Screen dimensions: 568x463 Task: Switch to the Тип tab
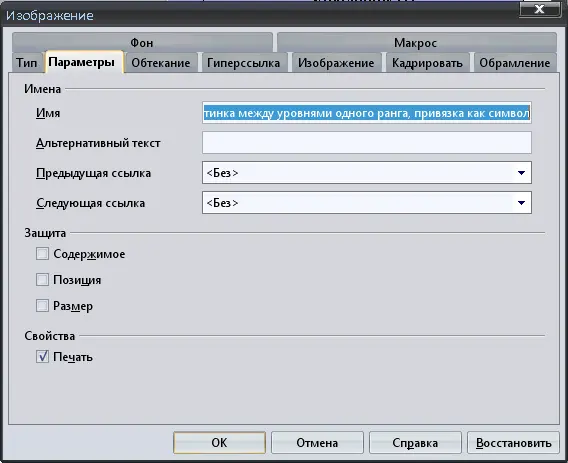coord(26,63)
